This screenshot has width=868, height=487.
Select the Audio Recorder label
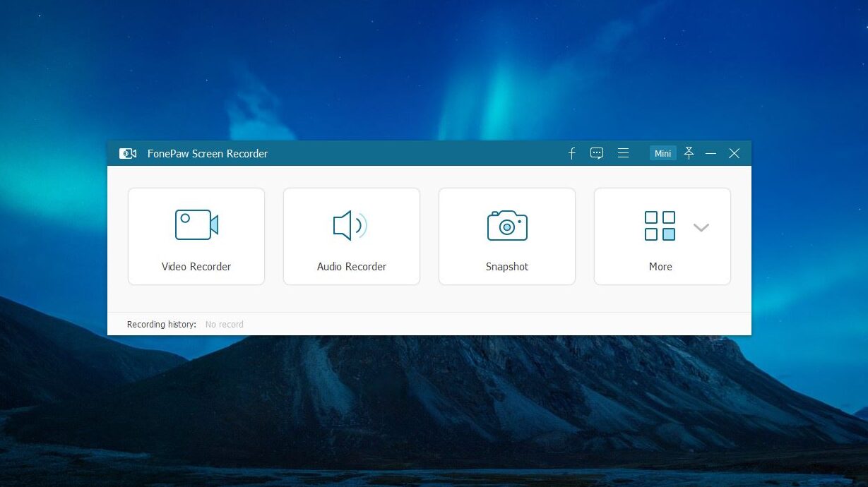click(352, 267)
